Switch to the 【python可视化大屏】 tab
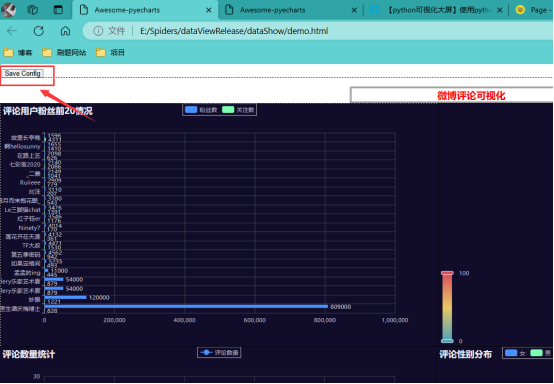This screenshot has width=554, height=384. [x=436, y=10]
